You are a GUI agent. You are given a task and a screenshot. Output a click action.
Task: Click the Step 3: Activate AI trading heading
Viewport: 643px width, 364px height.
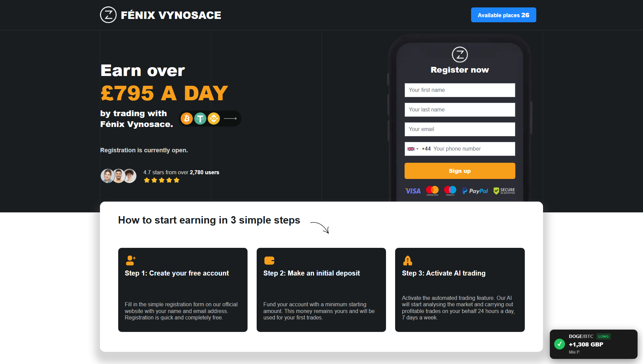pyautogui.click(x=443, y=273)
